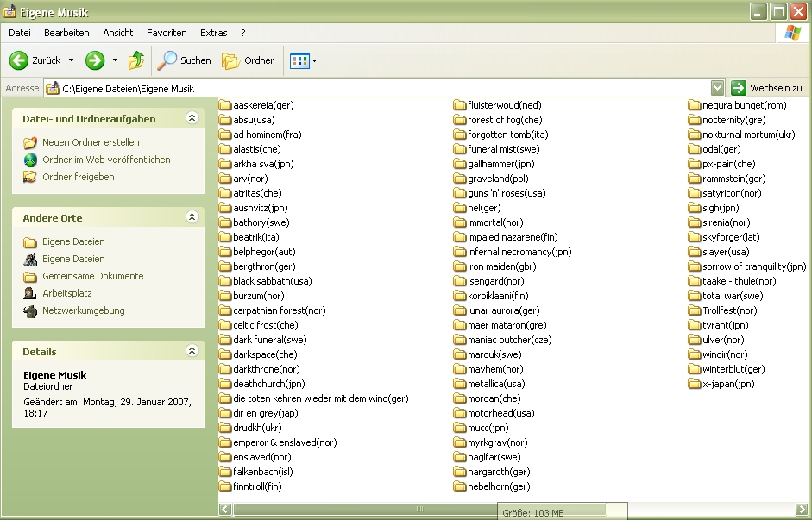Image resolution: width=812 pixels, height=520 pixels.
Task: Collapse the Details panel
Action: 192,351
